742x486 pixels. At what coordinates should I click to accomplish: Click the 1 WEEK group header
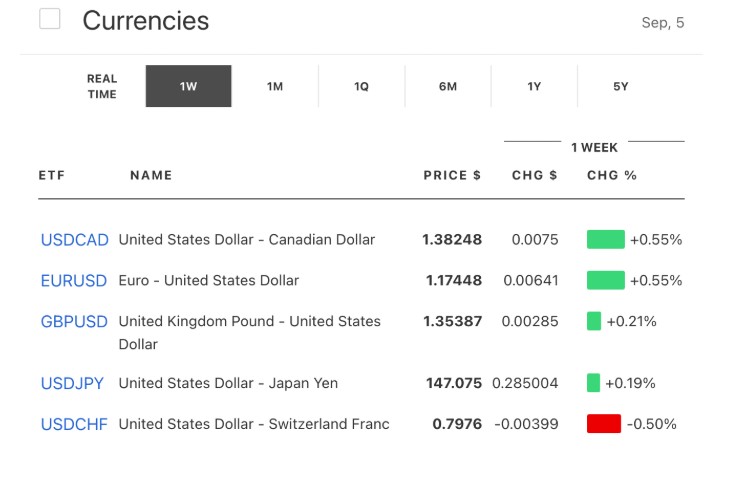click(594, 148)
